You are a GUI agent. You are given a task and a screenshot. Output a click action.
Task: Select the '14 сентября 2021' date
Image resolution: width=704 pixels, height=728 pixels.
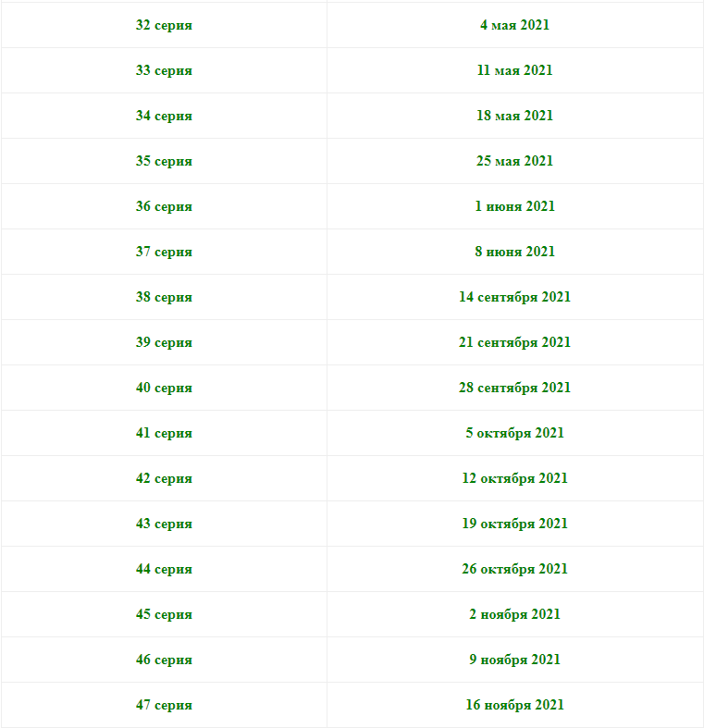pyautogui.click(x=514, y=297)
